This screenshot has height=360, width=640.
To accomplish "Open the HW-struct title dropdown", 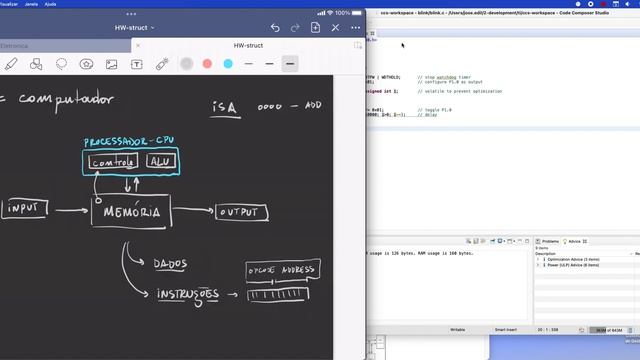I will (x=134, y=27).
